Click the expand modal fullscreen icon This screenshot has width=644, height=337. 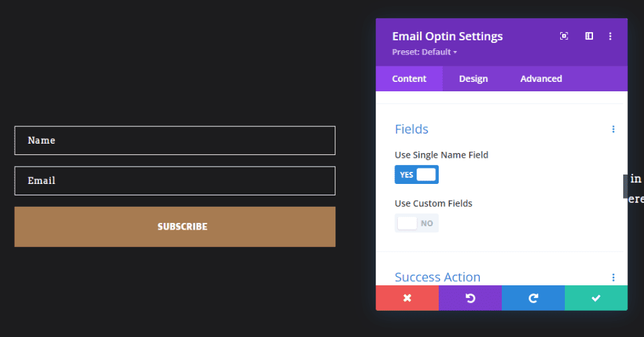564,36
